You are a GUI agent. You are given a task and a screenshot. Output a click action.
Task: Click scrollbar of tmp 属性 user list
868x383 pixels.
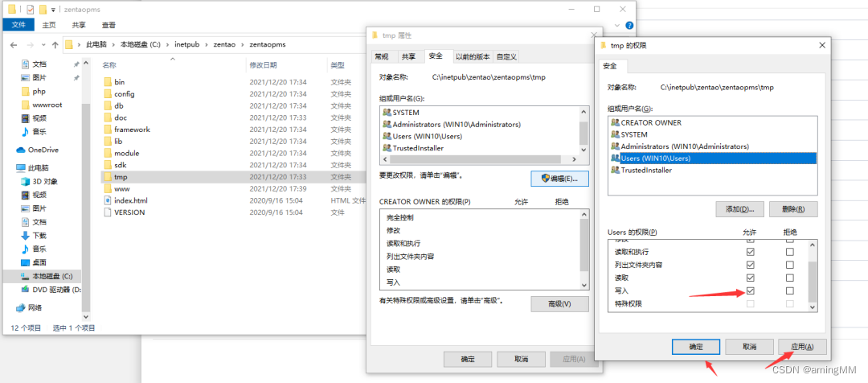click(x=583, y=130)
